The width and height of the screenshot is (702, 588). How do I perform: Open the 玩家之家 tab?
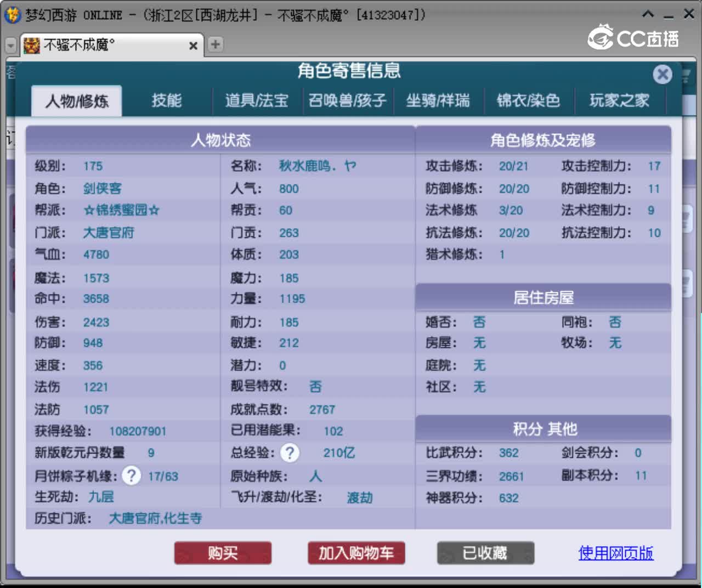[x=619, y=100]
